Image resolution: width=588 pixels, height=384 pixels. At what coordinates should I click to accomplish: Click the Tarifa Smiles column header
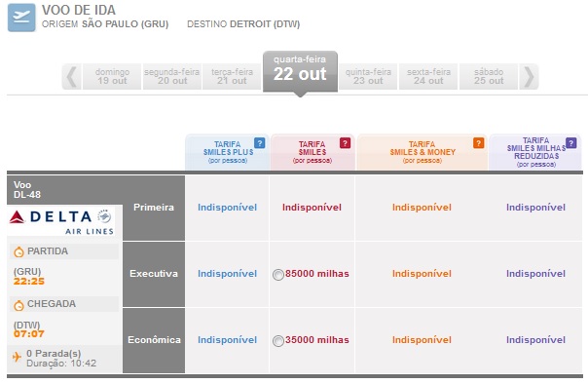pos(312,152)
